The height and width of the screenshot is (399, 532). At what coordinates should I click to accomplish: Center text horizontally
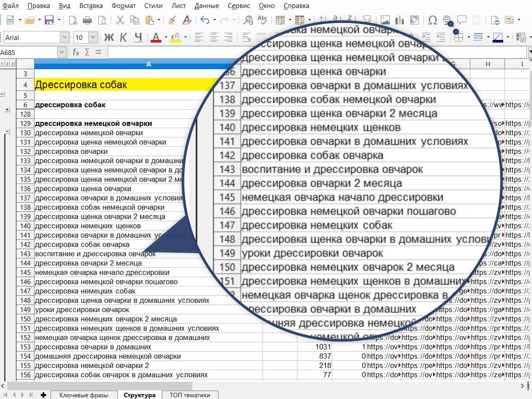click(x=214, y=37)
